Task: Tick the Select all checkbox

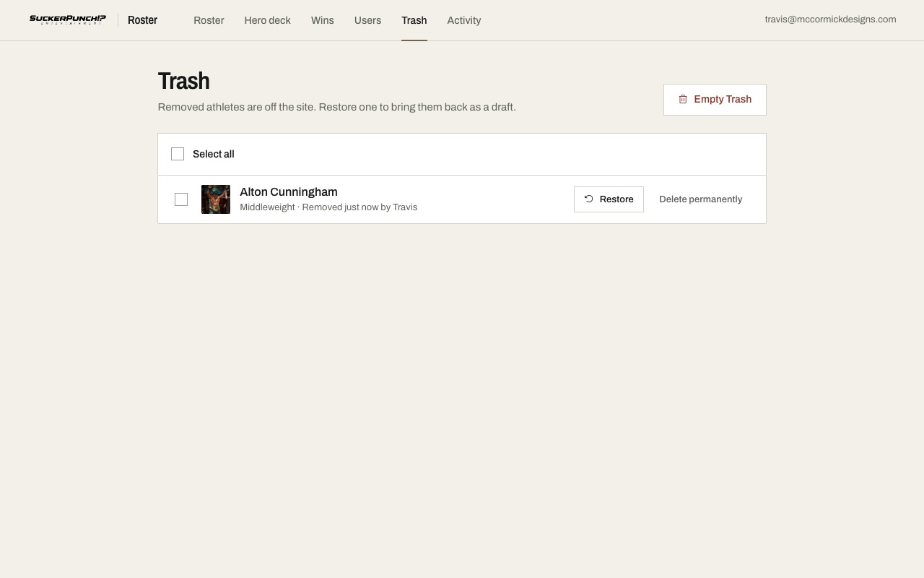Action: [x=178, y=154]
